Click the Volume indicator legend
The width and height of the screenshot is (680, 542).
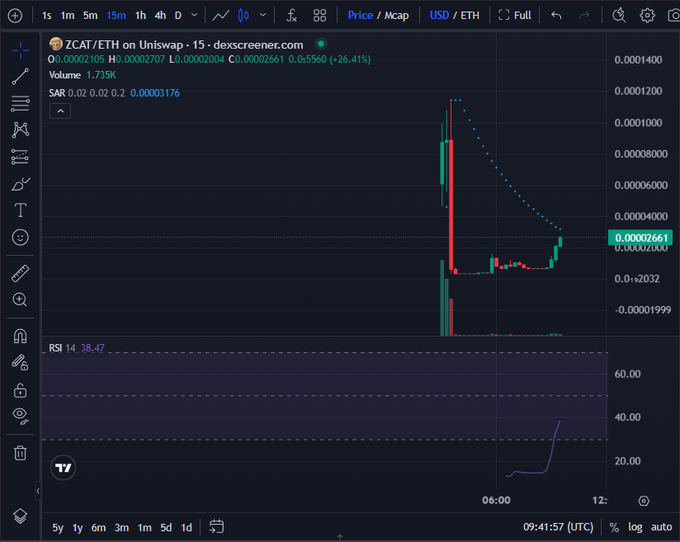coord(82,75)
